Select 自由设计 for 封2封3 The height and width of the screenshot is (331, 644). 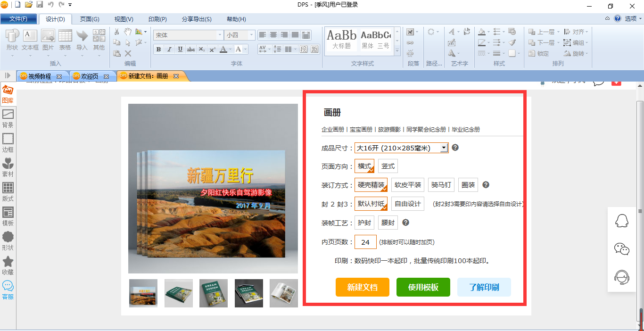click(x=408, y=204)
